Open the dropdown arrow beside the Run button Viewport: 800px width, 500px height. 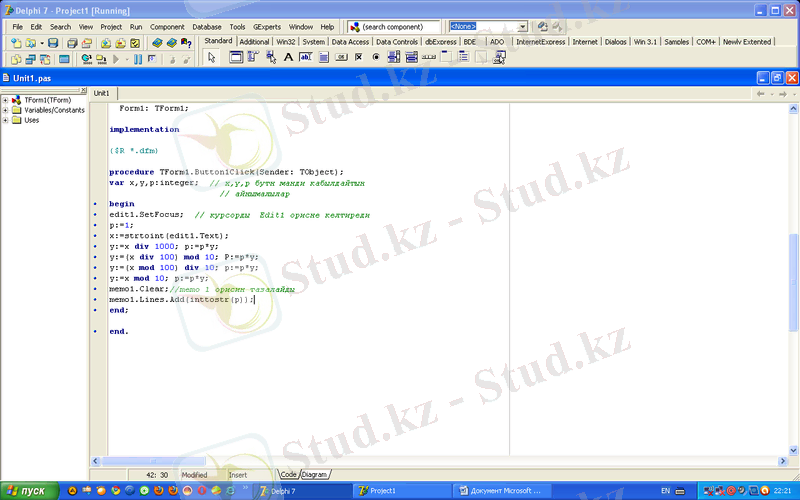click(127, 59)
